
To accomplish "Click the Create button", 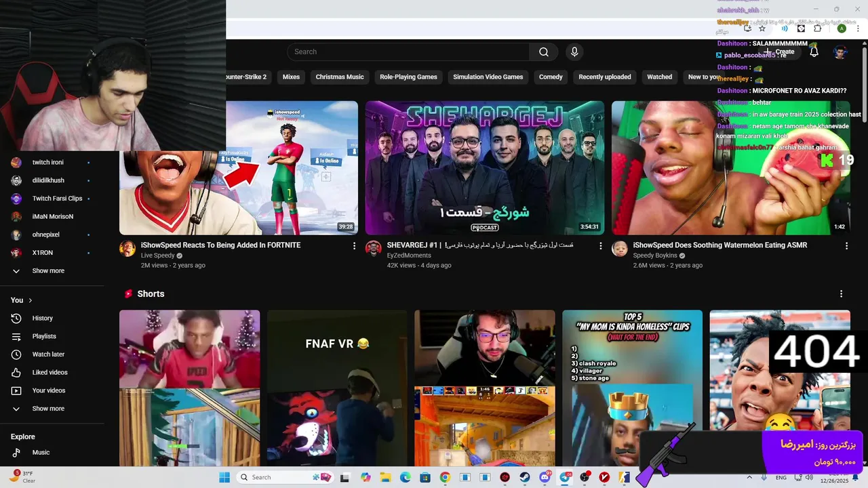I will 780,52.
